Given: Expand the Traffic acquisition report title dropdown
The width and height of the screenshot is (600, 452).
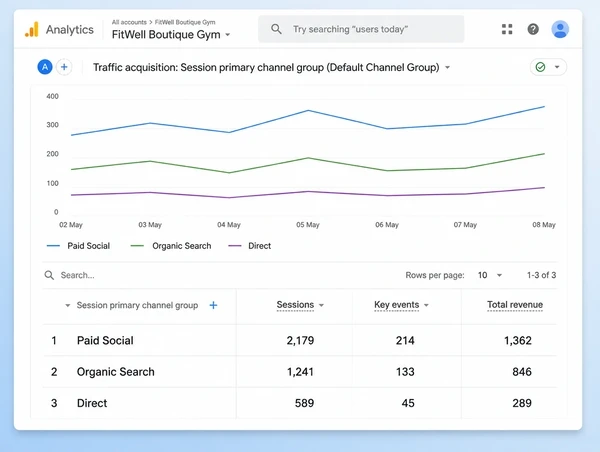Looking at the screenshot, I should (x=447, y=68).
